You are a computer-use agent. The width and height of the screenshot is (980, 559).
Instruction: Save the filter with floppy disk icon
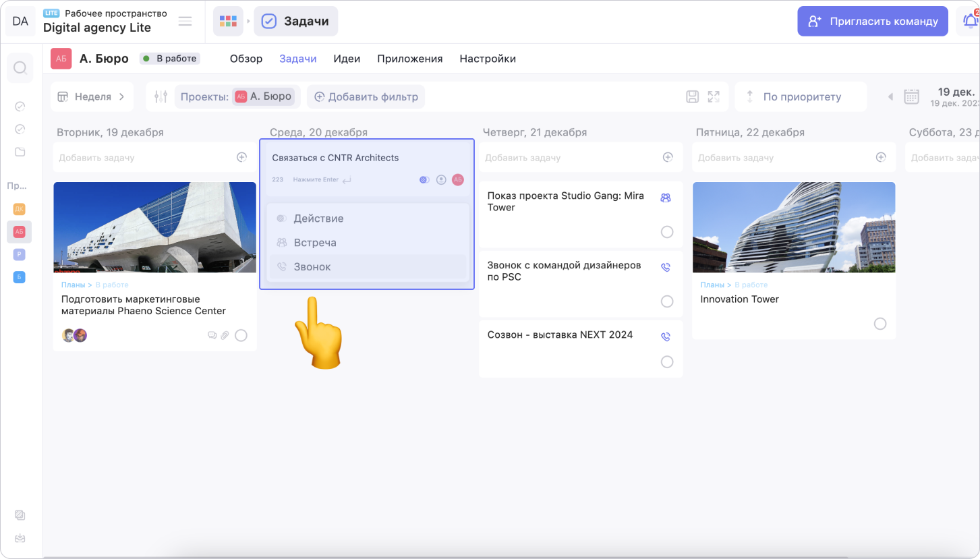692,96
